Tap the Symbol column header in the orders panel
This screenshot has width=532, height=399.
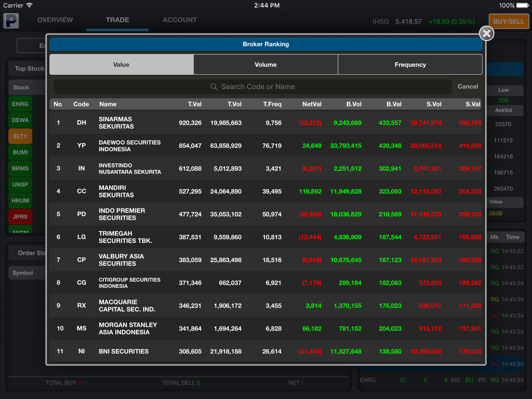pyautogui.click(x=23, y=273)
